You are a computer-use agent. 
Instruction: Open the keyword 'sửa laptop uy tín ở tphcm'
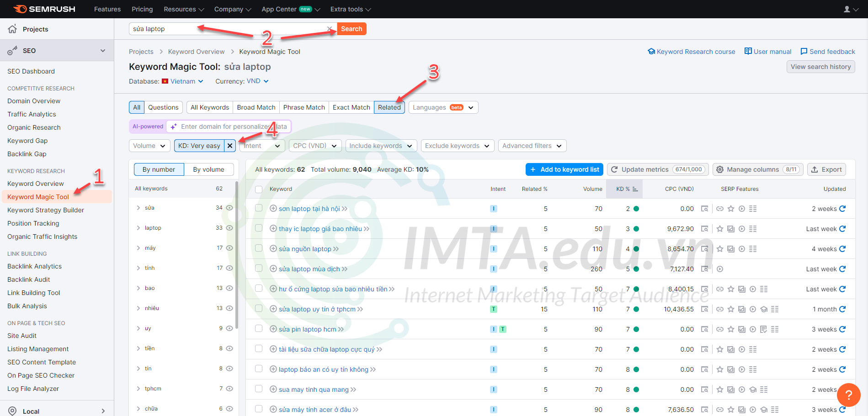coord(317,309)
